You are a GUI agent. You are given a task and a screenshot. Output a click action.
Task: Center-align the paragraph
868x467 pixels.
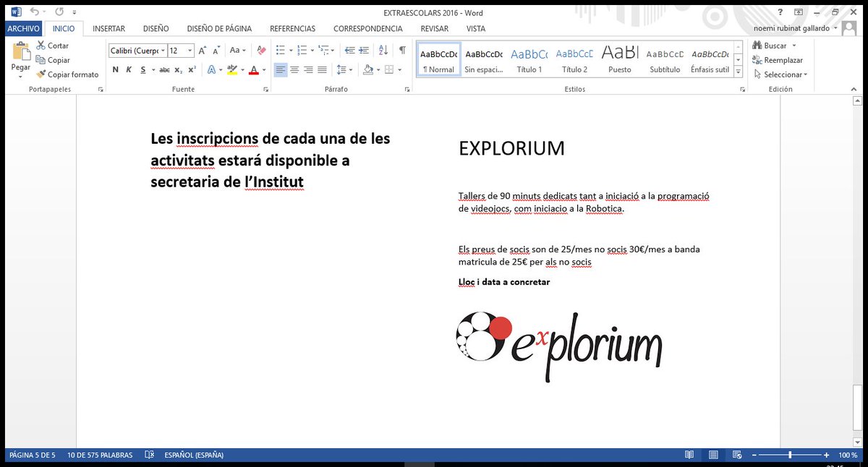pos(294,69)
